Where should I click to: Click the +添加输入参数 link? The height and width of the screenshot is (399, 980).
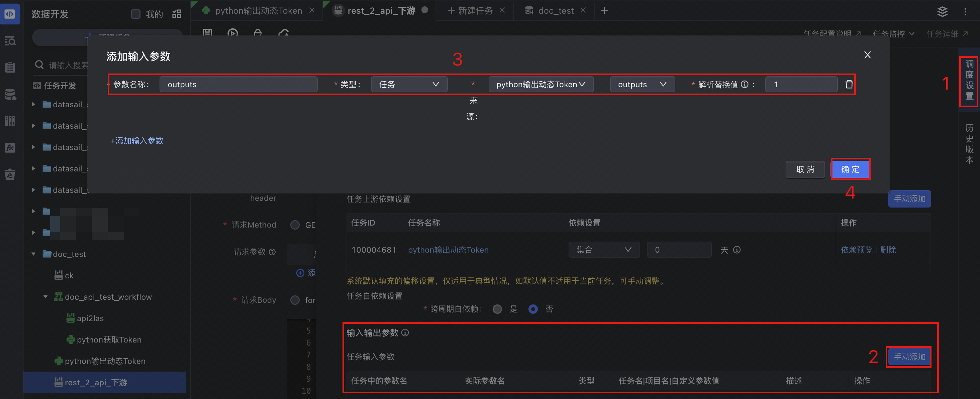click(x=137, y=141)
